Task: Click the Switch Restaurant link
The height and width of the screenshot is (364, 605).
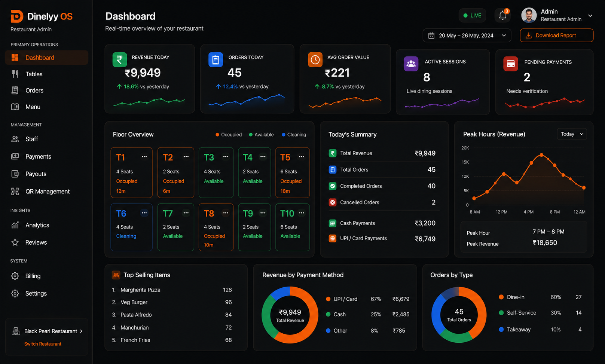Action: pos(43,344)
